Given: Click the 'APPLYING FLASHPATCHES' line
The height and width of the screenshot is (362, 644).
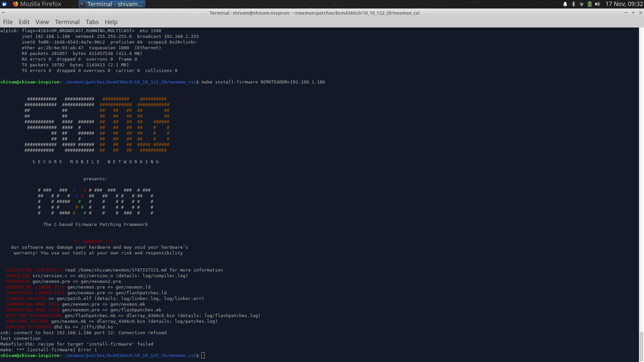Looking at the screenshot, I should (x=133, y=316).
